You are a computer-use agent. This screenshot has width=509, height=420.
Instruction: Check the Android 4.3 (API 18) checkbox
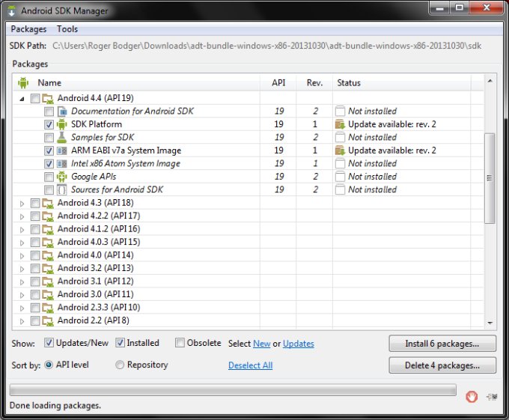tap(35, 203)
